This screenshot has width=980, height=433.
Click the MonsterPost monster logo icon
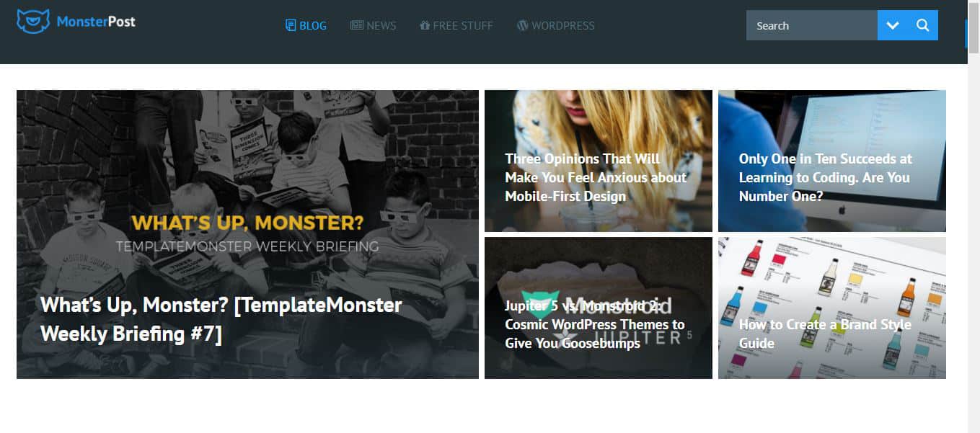(33, 22)
